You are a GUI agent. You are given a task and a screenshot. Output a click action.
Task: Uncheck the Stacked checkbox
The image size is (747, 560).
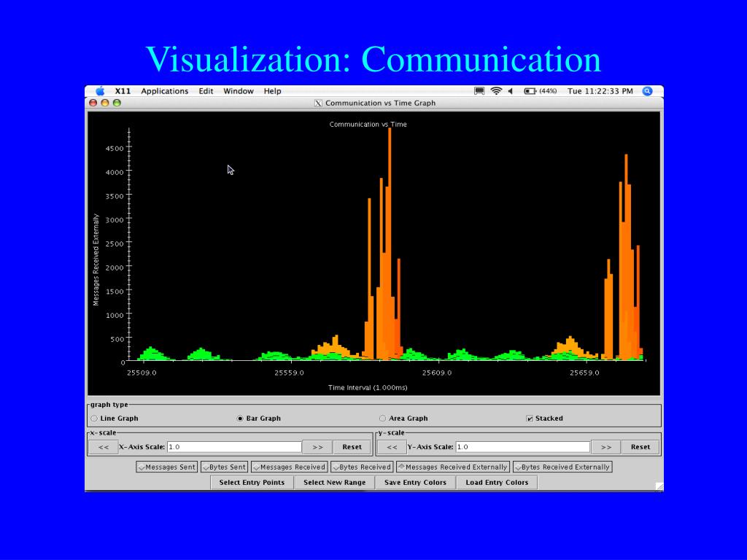click(x=530, y=418)
